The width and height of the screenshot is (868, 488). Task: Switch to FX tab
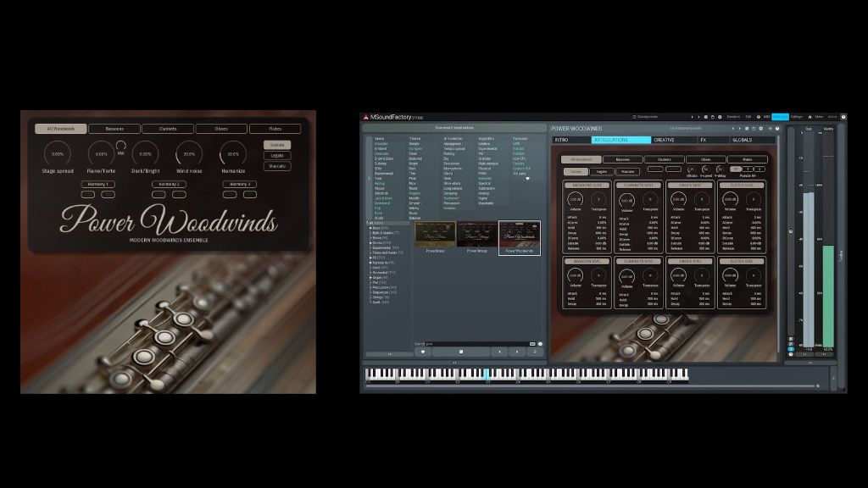pos(712,140)
